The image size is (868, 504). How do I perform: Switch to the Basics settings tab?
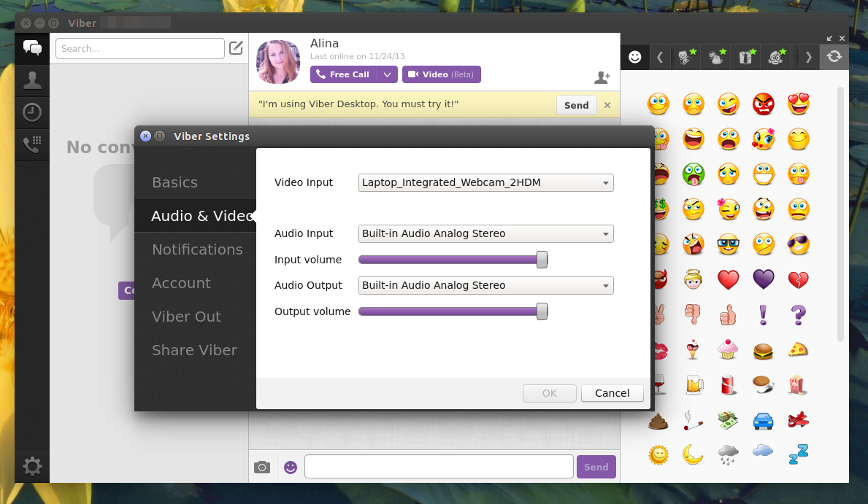click(x=175, y=182)
